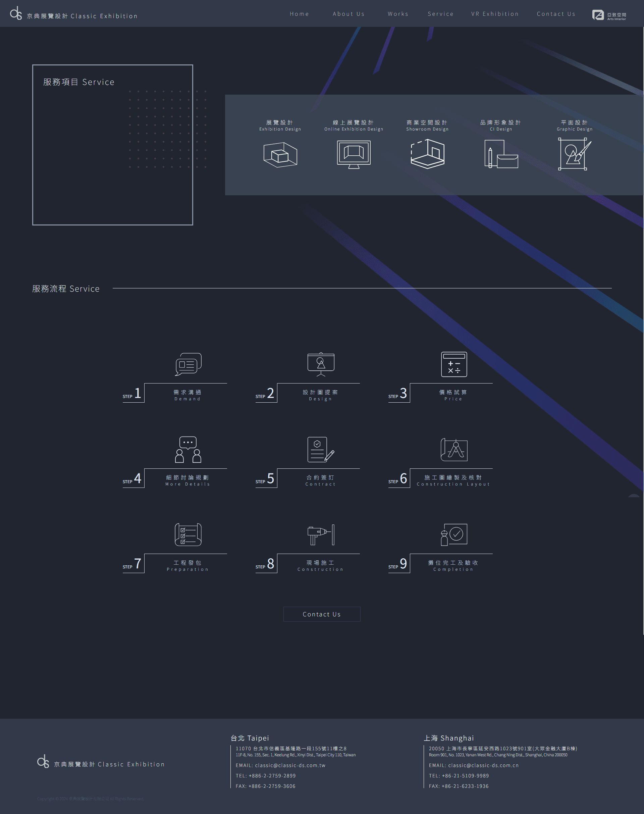Select the Graphic Design label
Screen dimensions: 644x814
[x=575, y=125]
